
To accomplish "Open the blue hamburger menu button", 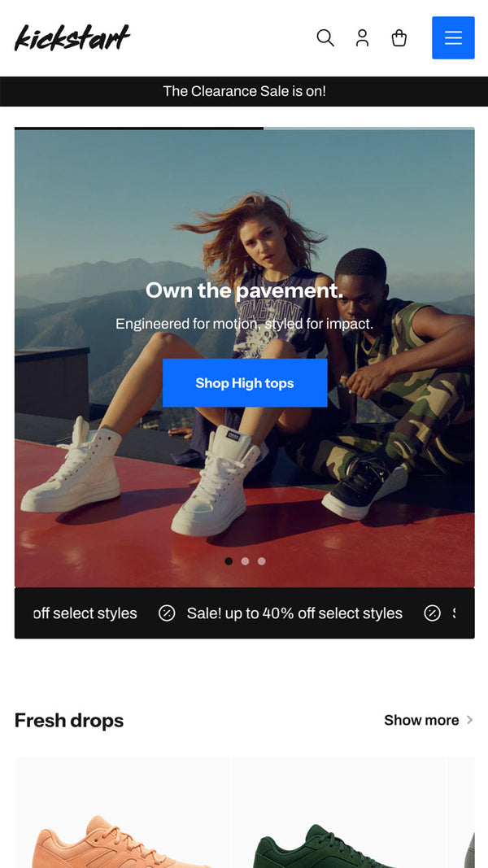I will (x=453, y=37).
